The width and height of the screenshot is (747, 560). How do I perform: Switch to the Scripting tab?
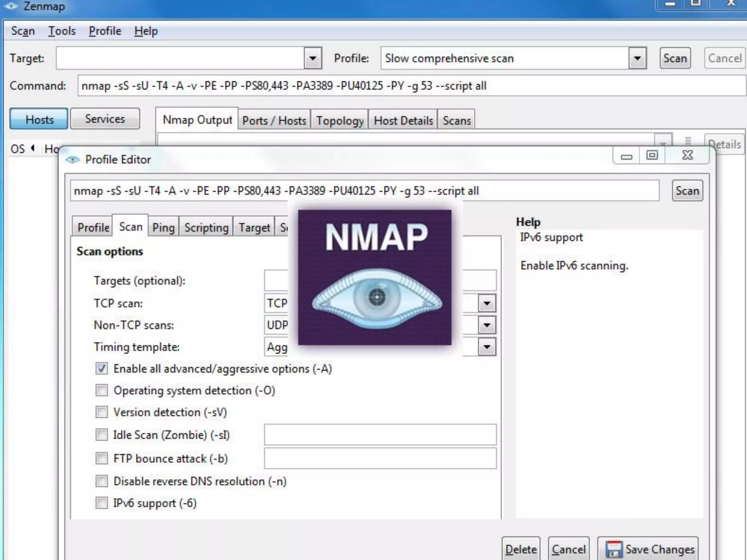point(206,227)
